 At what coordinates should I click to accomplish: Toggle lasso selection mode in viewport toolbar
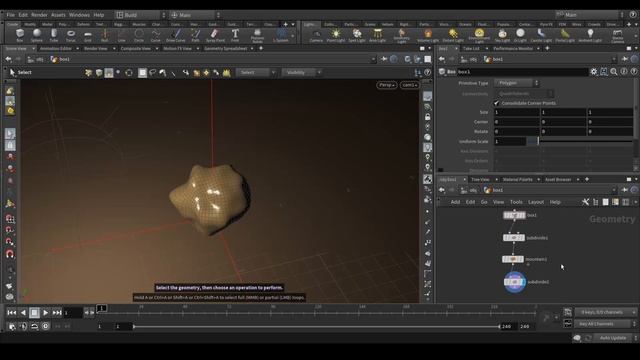click(x=153, y=73)
